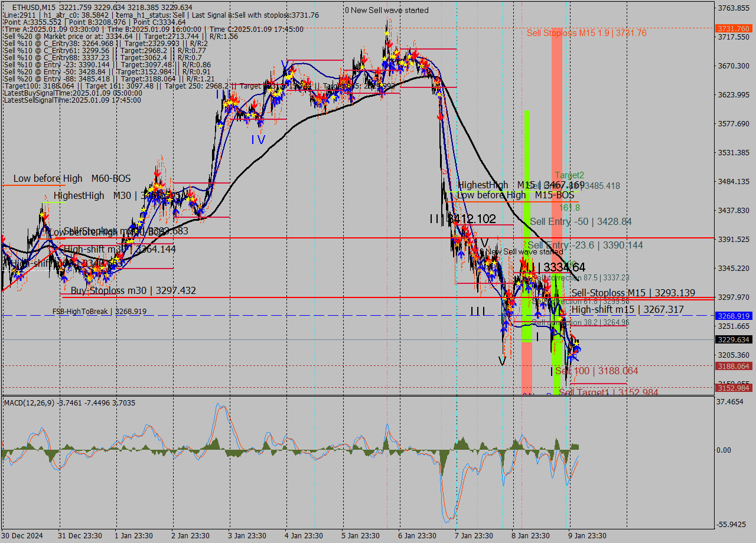This screenshot has height=543, width=756.
Task: Click the 'Sell %10 @ C_Entry61: 3299.56' line
Action: [105, 50]
